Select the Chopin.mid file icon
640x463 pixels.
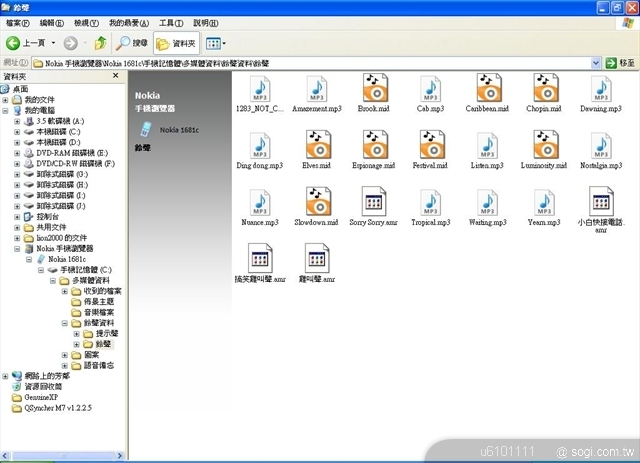[x=545, y=88]
